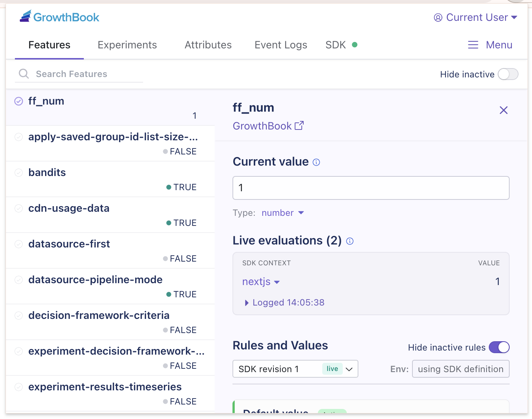Click the Current value input field

point(371,188)
